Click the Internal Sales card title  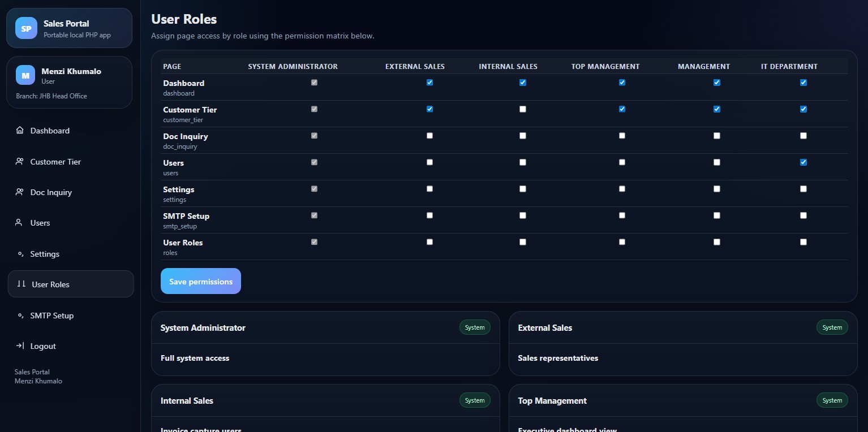pos(187,401)
